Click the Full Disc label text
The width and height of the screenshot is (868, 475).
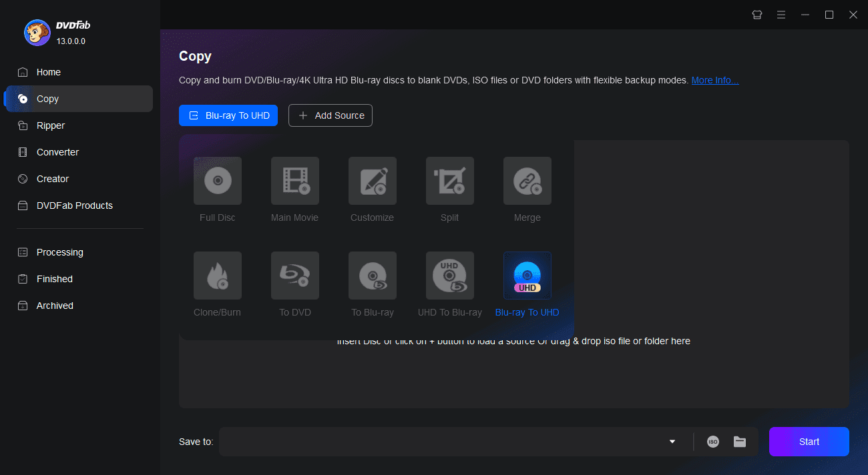pyautogui.click(x=218, y=217)
